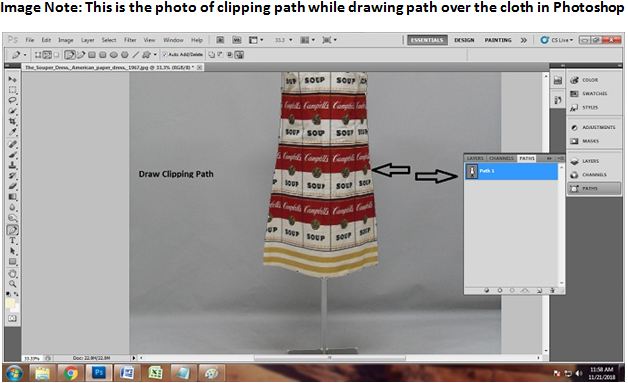This screenshot has width=628, height=383.
Task: Open the CS Live dropdown
Action: tap(557, 40)
